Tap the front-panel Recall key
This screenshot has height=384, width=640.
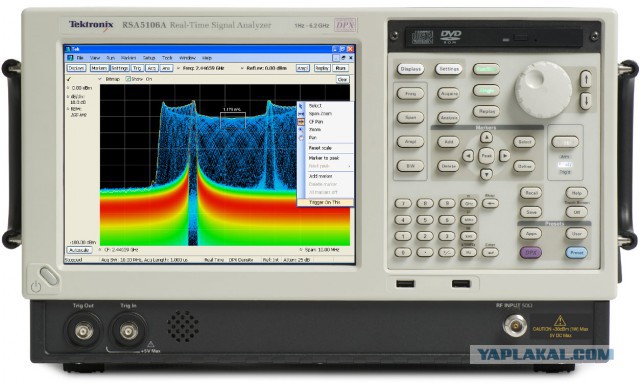[531, 193]
